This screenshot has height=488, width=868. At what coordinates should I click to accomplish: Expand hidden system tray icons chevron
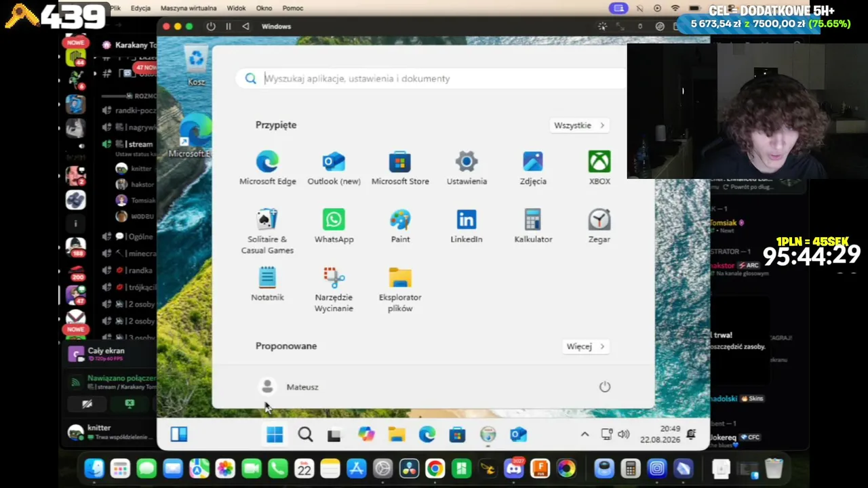[585, 434]
